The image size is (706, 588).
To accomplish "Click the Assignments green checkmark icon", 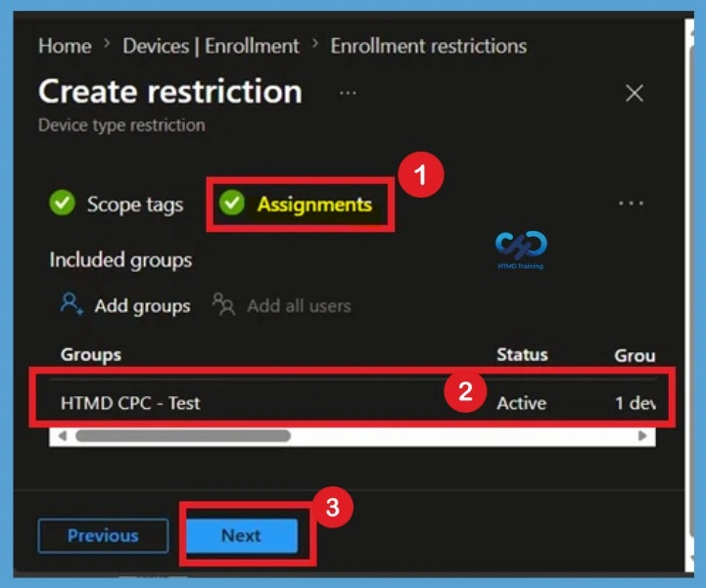I will point(232,203).
